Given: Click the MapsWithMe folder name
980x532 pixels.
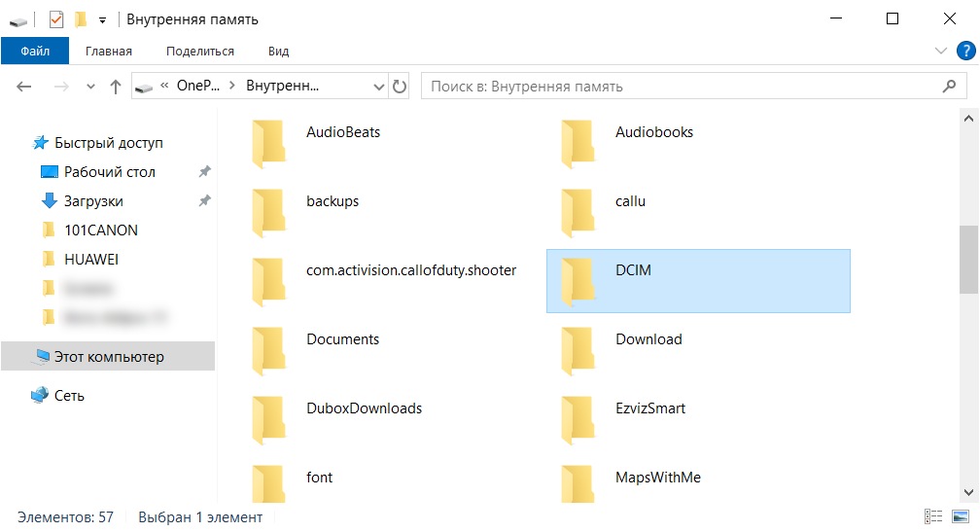Looking at the screenshot, I should pos(658,477).
